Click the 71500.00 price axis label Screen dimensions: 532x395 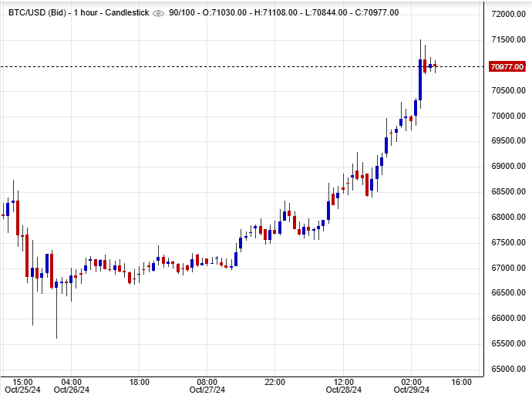point(507,40)
